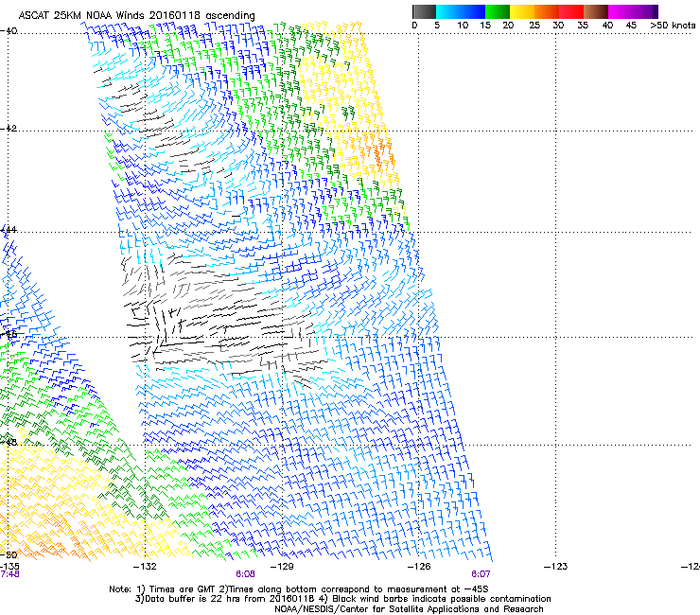Click the '-42' latitude axis label

[9, 128]
